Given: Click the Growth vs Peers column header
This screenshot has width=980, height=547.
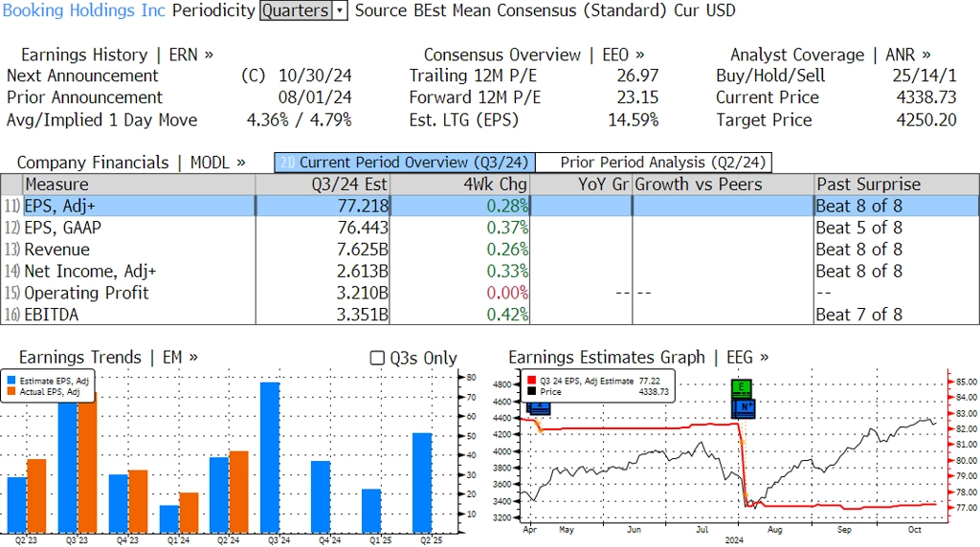Looking at the screenshot, I should click(x=724, y=185).
